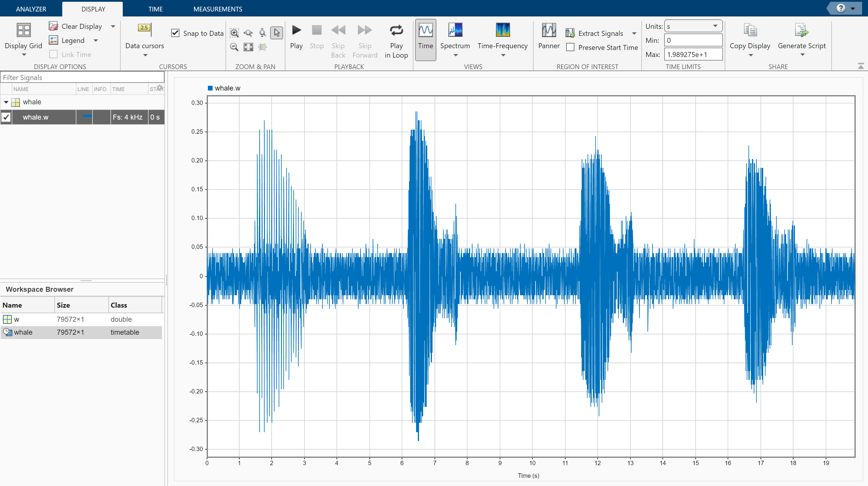Image resolution: width=868 pixels, height=486 pixels.
Task: Disable the Snap to Data checkbox
Action: (176, 33)
